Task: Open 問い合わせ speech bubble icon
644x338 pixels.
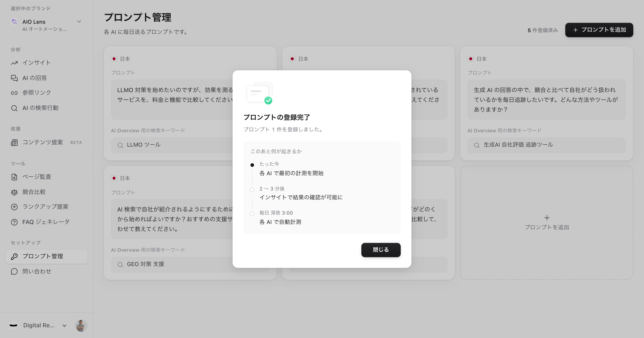Action: (14, 272)
